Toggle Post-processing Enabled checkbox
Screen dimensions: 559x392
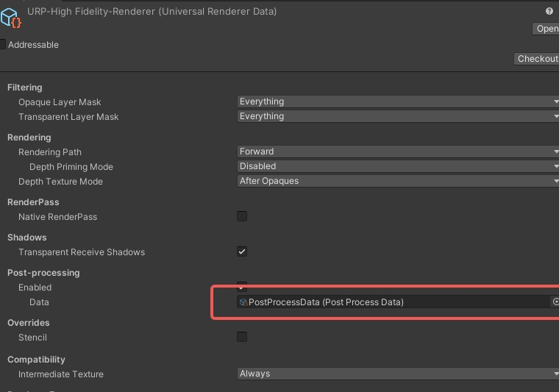(x=242, y=286)
